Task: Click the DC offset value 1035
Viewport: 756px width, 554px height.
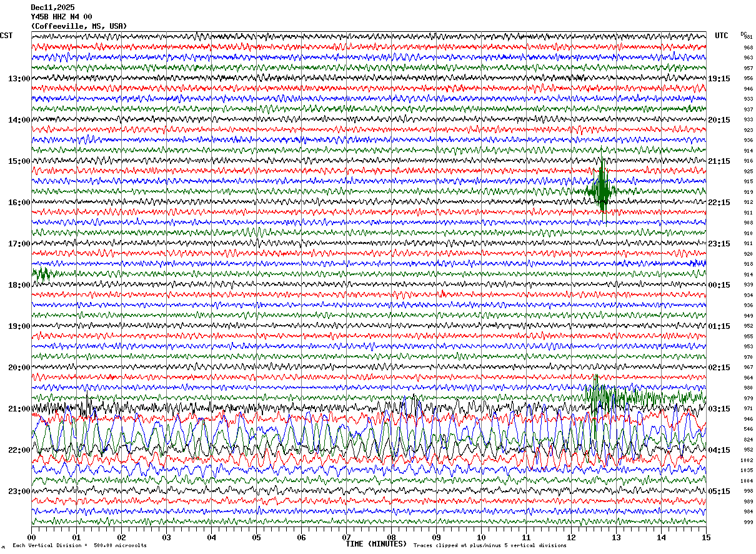Action: click(x=748, y=470)
